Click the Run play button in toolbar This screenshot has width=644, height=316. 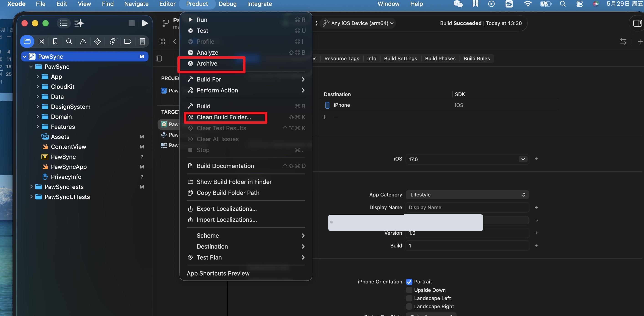(145, 23)
